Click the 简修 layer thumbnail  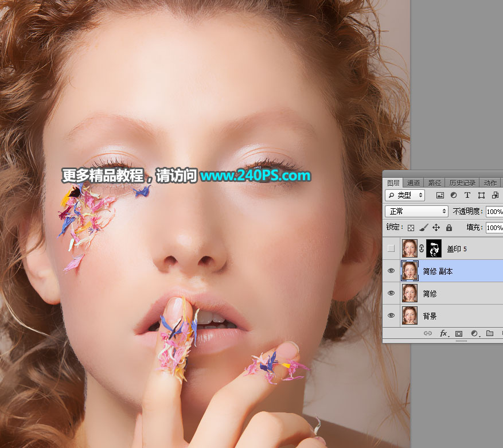tap(410, 293)
